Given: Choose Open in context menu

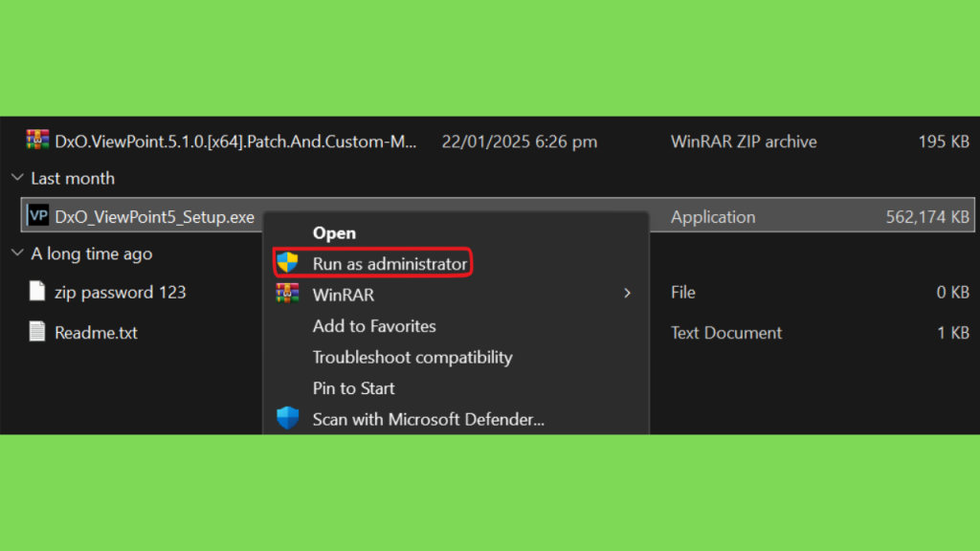Looking at the screenshot, I should click(x=334, y=233).
